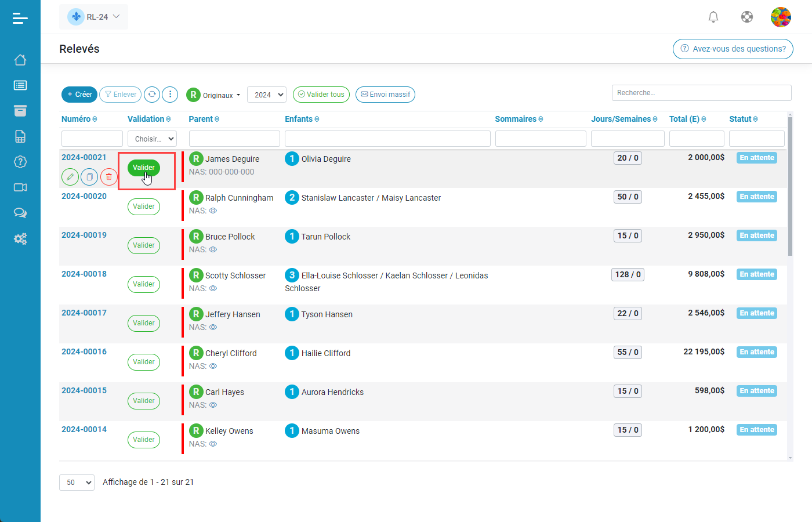
Task: Open the home icon in sidebar
Action: [20, 60]
